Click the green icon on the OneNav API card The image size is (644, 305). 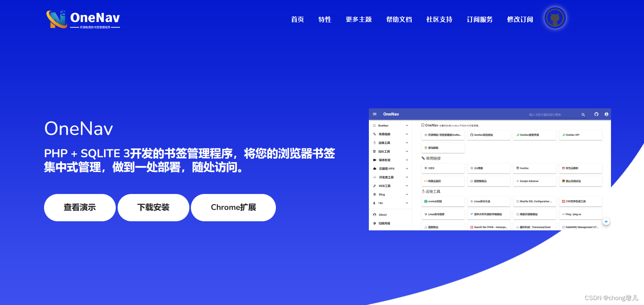tap(564, 135)
